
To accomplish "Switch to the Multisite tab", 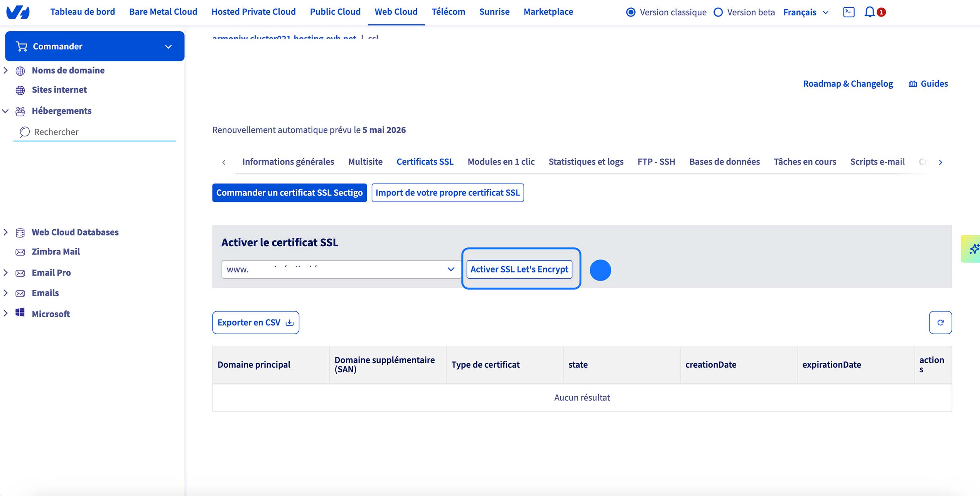I will 365,161.
